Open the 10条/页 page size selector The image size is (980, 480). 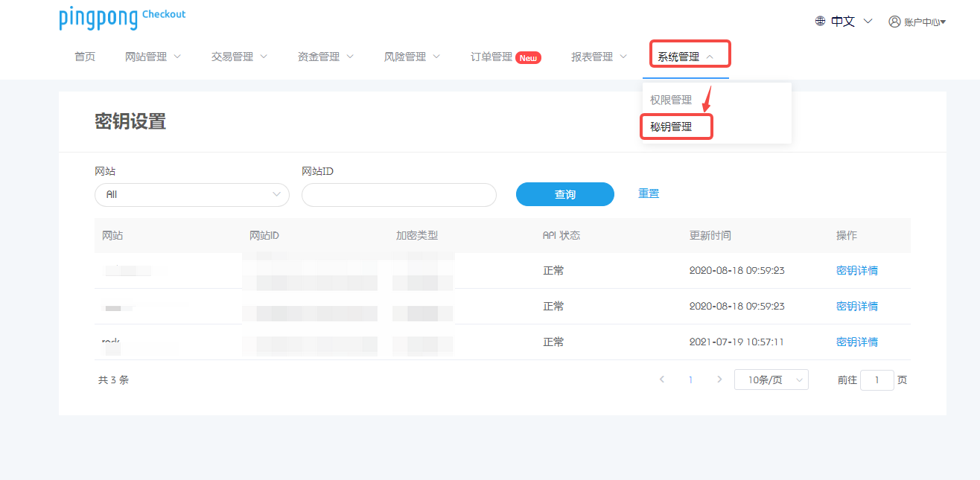coord(771,380)
